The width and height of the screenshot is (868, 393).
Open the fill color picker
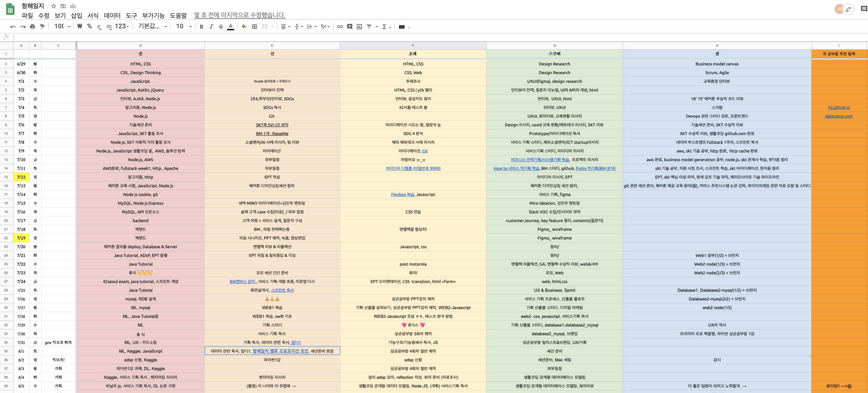pos(244,27)
